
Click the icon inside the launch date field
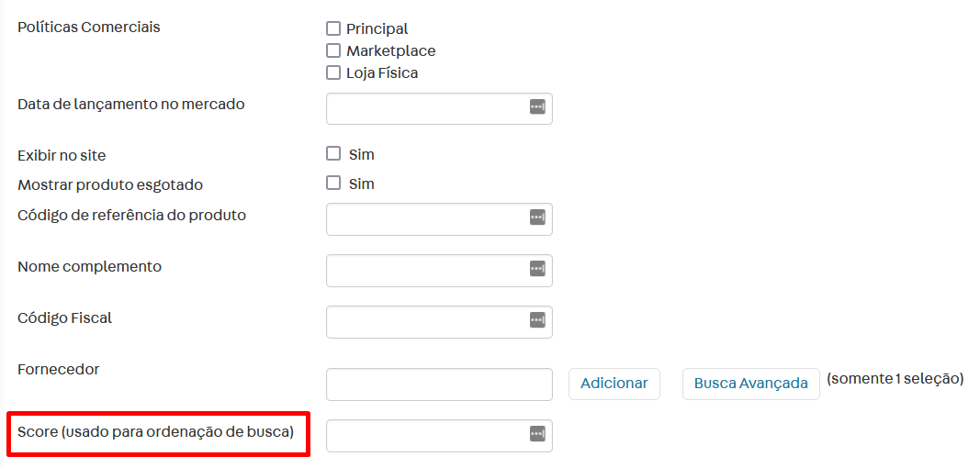537,107
